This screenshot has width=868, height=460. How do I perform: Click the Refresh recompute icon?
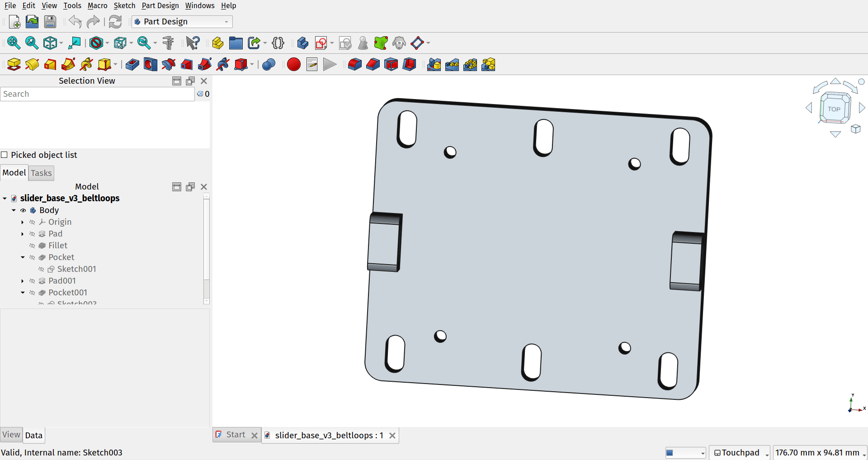115,22
